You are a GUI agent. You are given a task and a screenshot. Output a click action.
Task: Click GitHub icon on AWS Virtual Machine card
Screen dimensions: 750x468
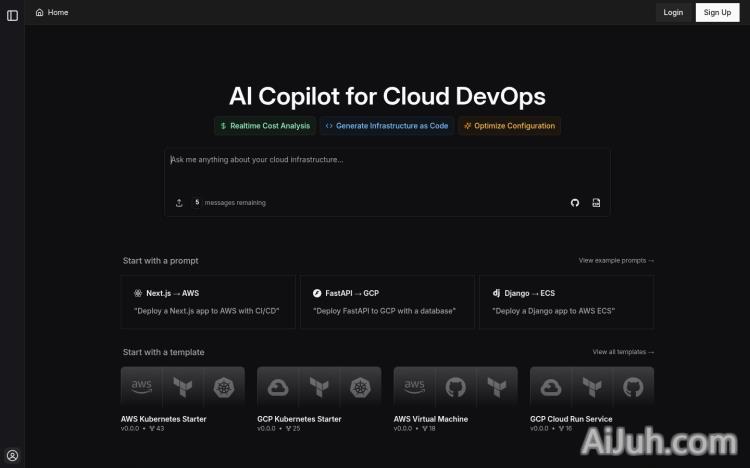456,387
